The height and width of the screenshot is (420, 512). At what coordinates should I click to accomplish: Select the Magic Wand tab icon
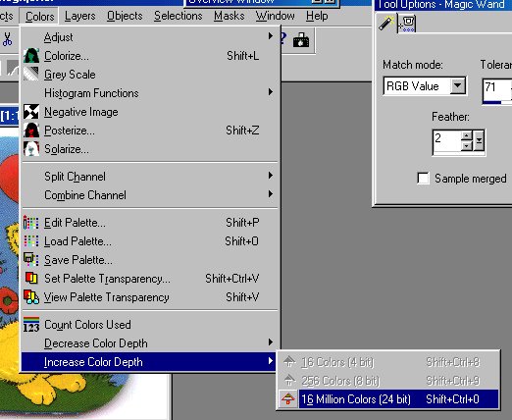(385, 23)
